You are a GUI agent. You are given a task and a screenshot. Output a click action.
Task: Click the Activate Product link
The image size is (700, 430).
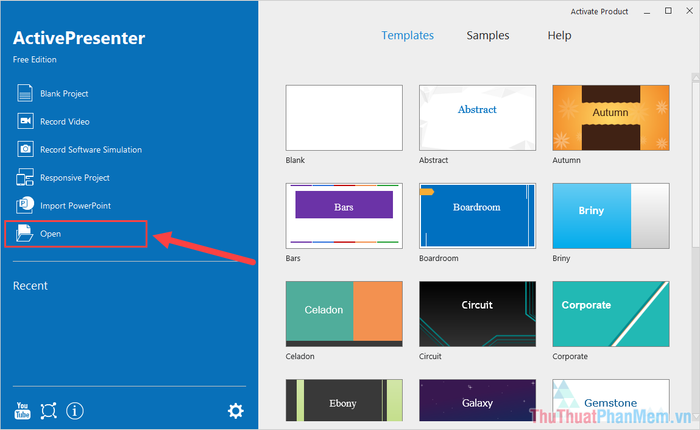point(599,12)
